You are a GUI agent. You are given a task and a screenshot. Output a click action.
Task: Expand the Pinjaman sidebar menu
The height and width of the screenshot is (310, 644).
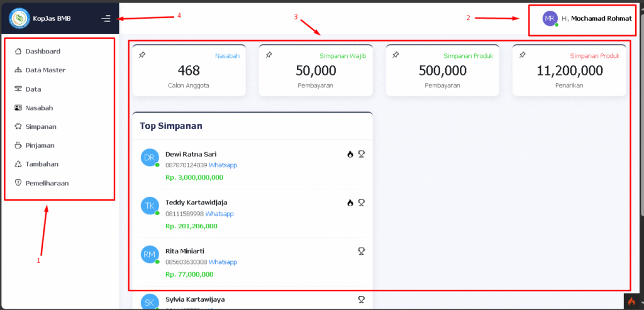tap(39, 145)
